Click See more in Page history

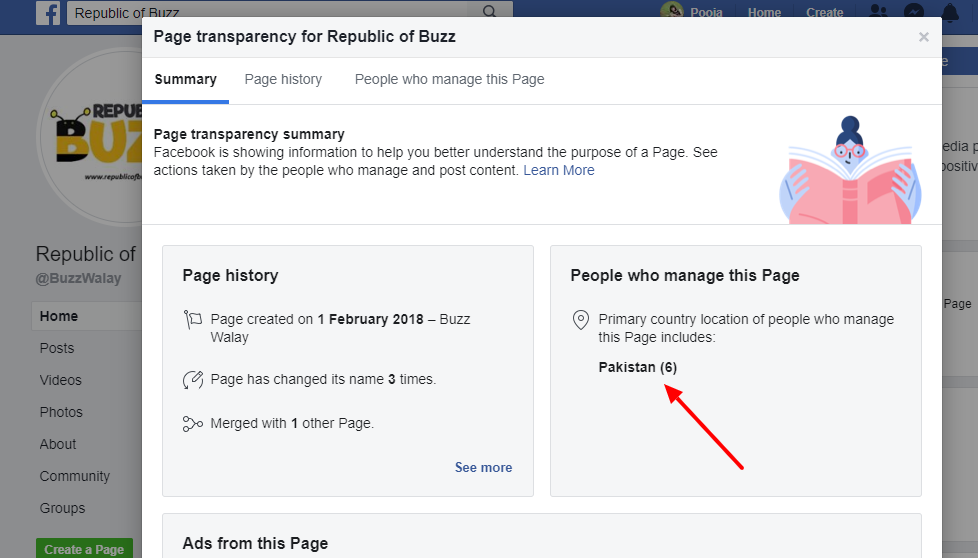(x=483, y=468)
